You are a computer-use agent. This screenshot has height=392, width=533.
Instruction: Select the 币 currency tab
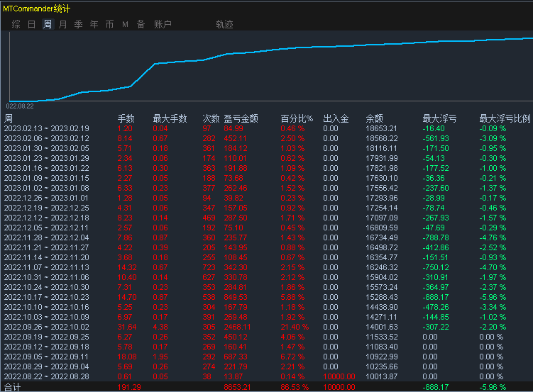click(109, 24)
